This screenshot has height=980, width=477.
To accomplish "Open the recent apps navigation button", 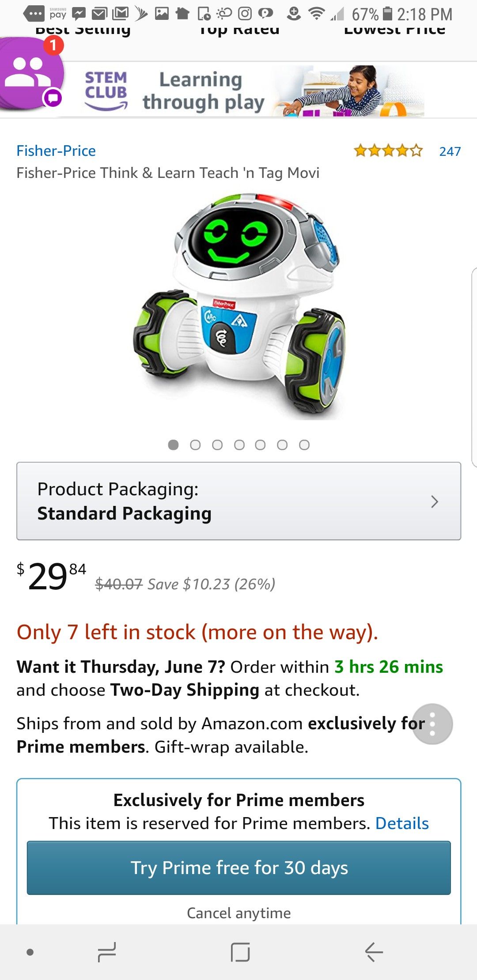I will (107, 952).
